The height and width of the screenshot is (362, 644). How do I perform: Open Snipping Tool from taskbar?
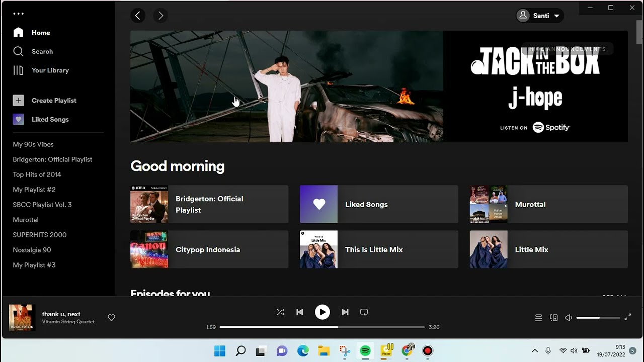click(x=345, y=351)
